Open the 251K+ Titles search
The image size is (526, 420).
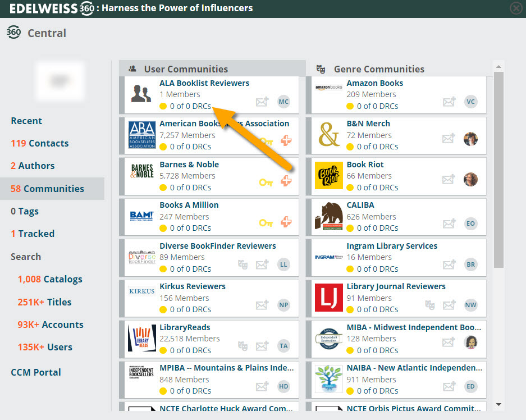tap(44, 302)
